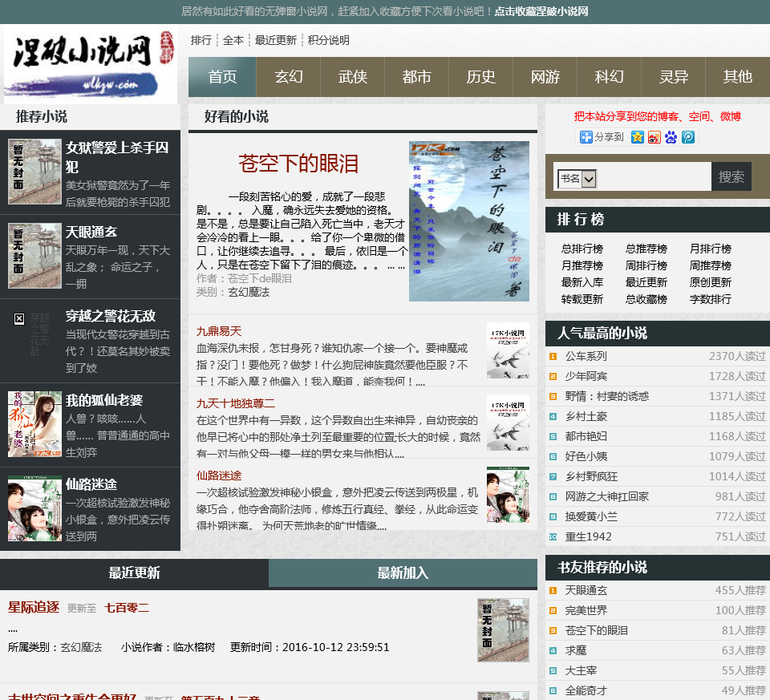Switch to the 最近更新 tab above the update list
The width and height of the screenshot is (770, 700).
(134, 573)
